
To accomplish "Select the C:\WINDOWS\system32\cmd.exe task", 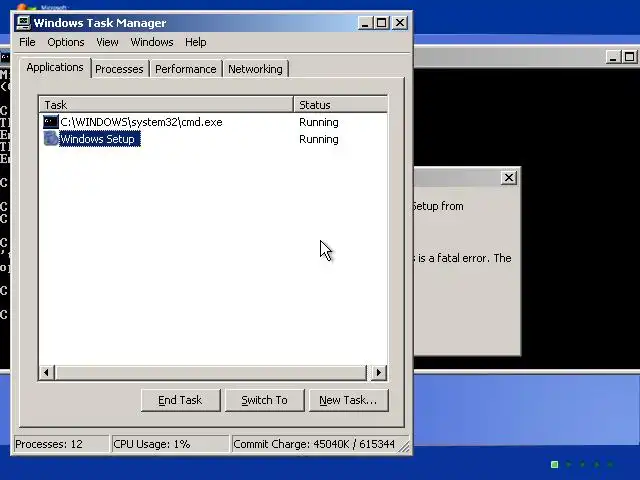I will [141, 122].
